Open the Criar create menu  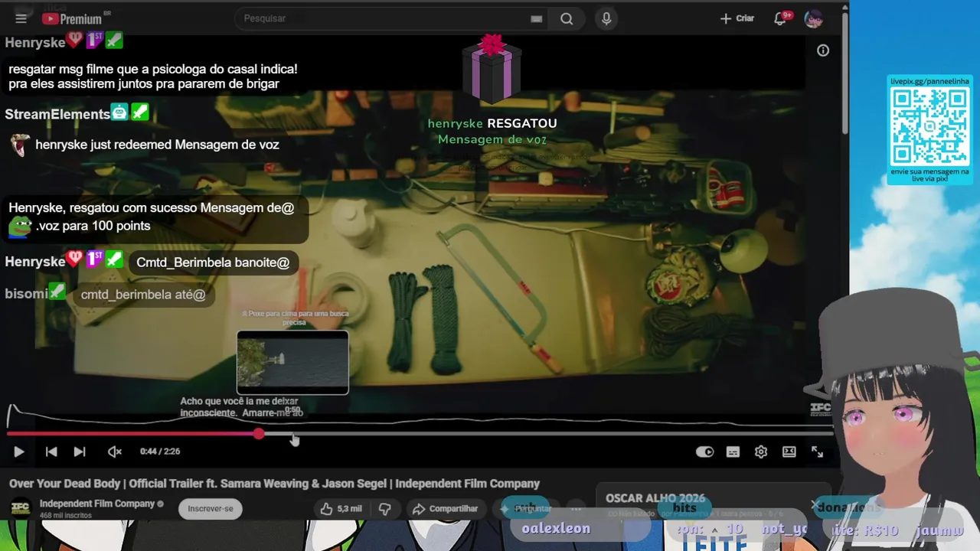737,18
